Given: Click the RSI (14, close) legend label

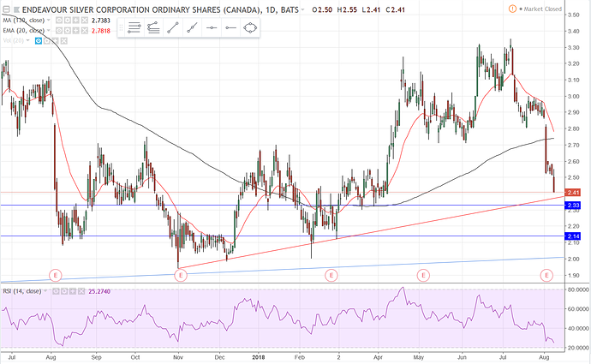Looking at the screenshot, I should [x=22, y=291].
